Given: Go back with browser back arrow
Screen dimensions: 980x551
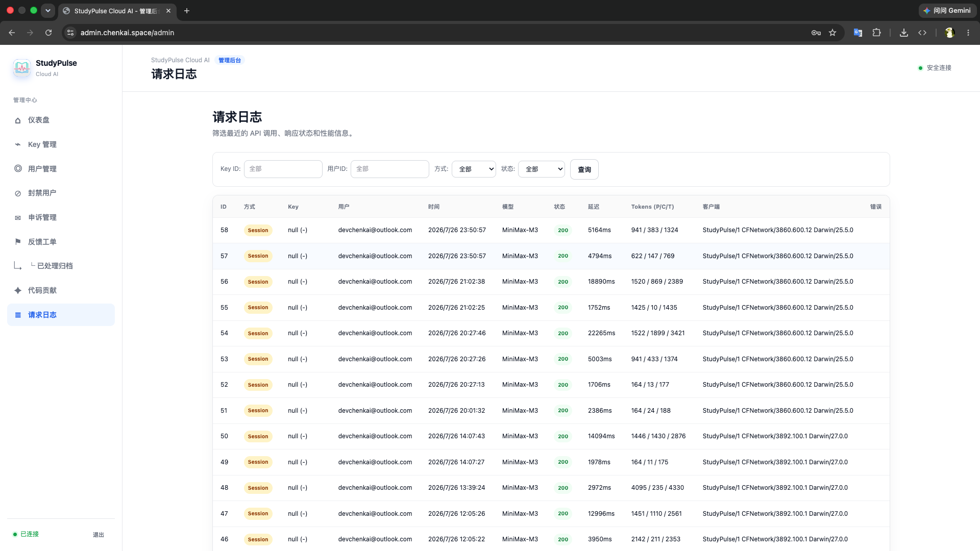Looking at the screenshot, I should [x=12, y=33].
